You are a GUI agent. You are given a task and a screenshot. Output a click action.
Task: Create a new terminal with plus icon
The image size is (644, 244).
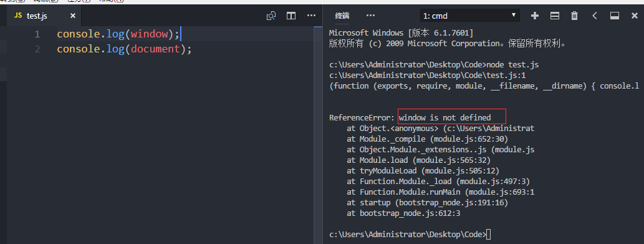[535, 16]
